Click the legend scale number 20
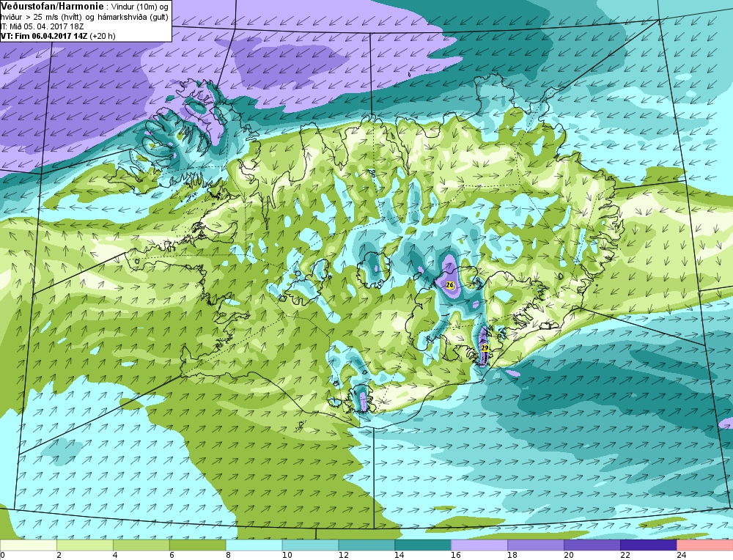This screenshot has height=560, width=733. click(569, 556)
